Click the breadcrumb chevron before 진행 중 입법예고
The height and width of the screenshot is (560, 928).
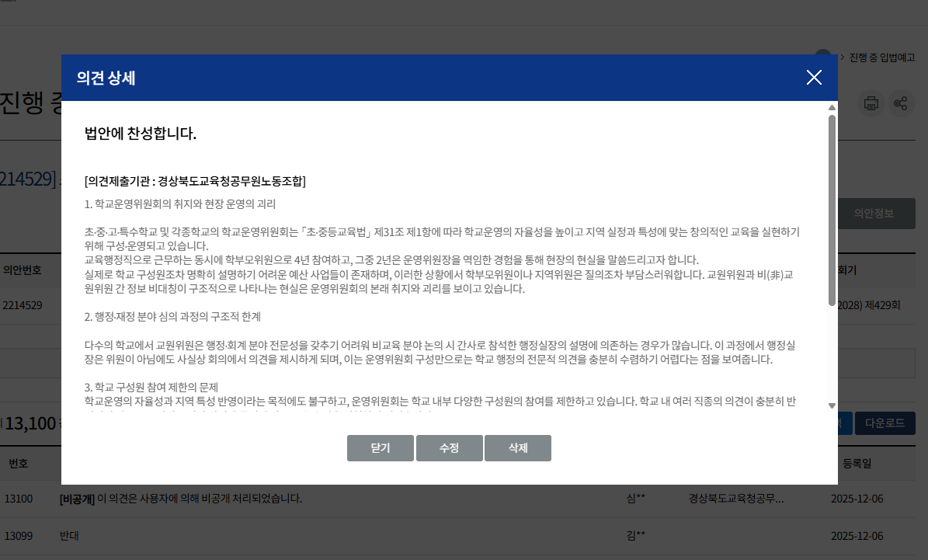(841, 57)
